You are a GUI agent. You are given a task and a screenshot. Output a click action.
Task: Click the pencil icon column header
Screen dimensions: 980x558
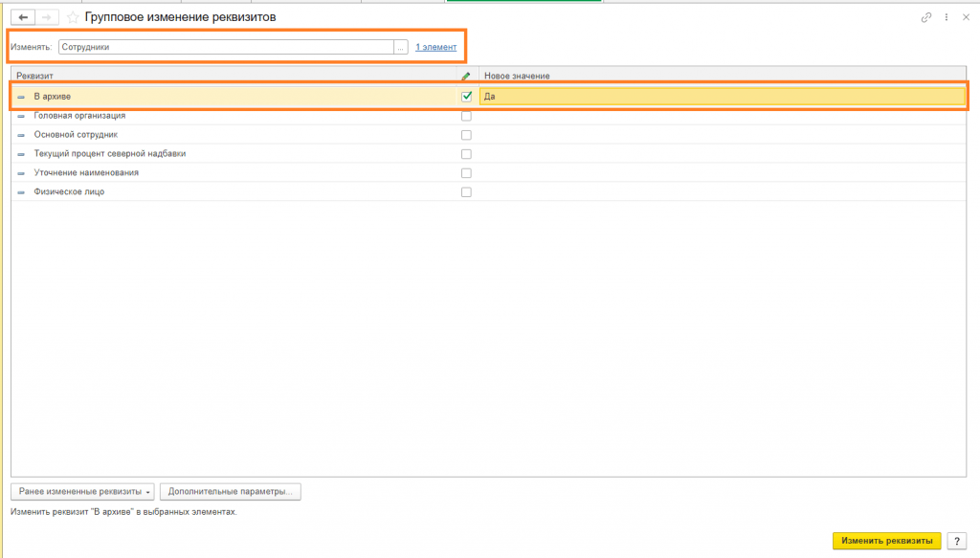(x=466, y=76)
